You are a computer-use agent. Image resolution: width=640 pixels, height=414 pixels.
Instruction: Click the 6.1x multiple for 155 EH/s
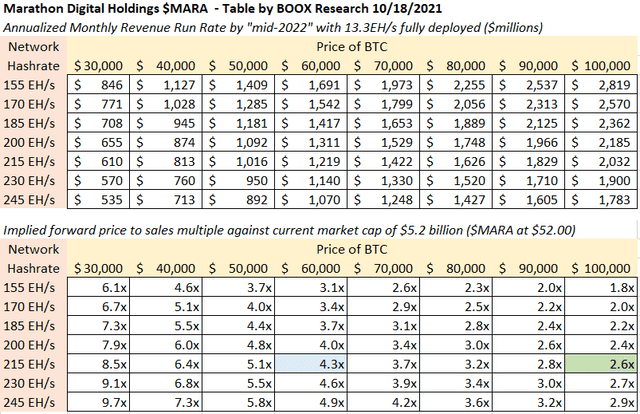click(x=98, y=287)
